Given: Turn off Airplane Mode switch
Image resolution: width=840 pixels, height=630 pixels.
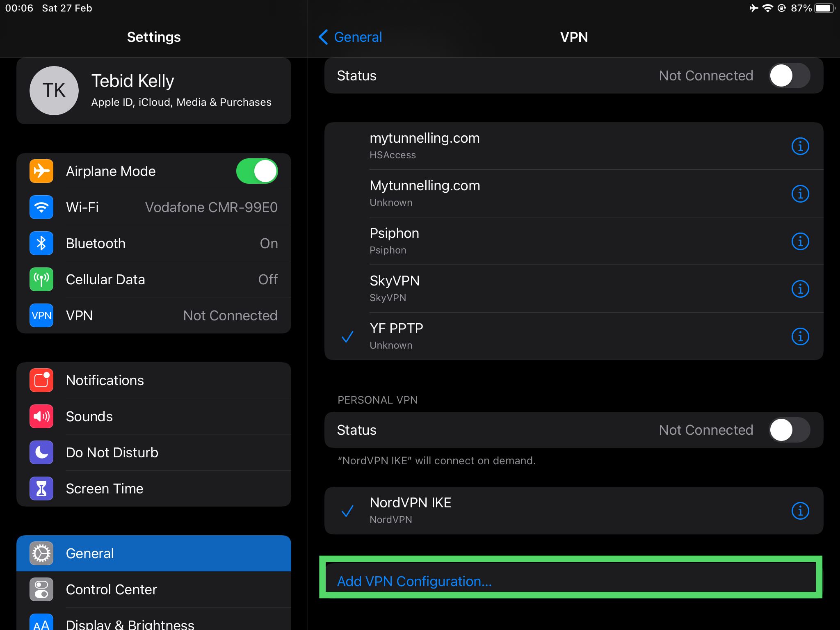Looking at the screenshot, I should [257, 171].
